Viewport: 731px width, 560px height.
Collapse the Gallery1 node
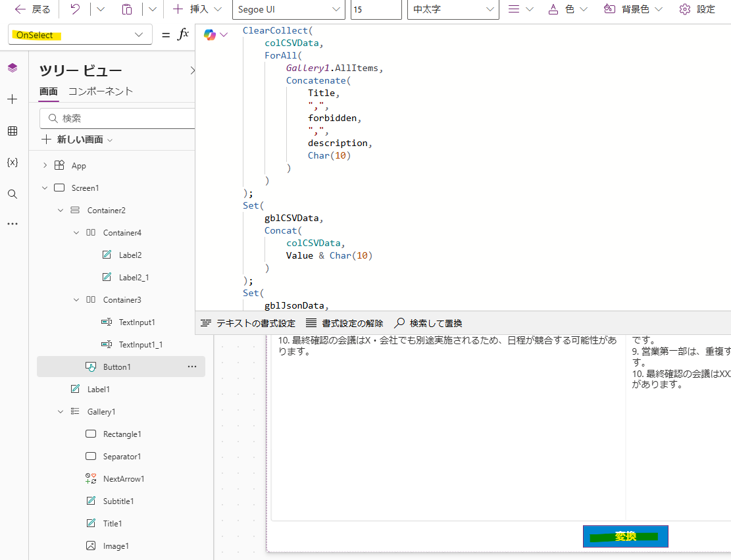[61, 412]
